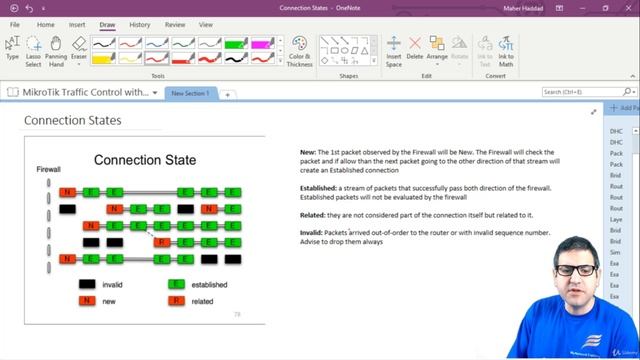Choose the triangle shape
The image size is (640, 360).
(365, 51)
